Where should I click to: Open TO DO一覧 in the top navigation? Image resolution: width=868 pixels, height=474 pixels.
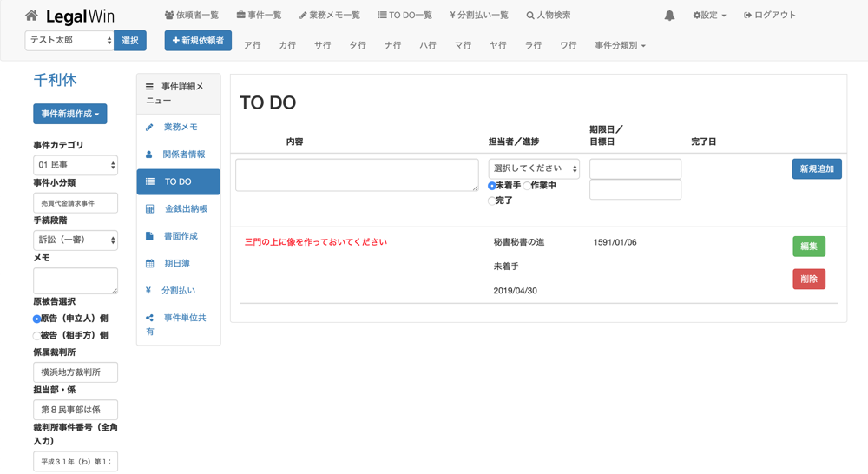[404, 16]
